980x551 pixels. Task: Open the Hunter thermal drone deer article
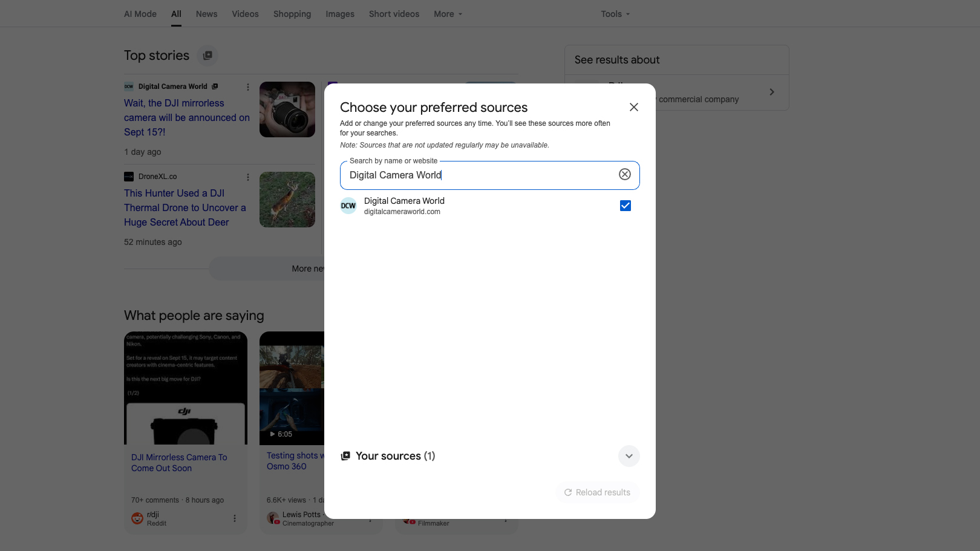(185, 207)
